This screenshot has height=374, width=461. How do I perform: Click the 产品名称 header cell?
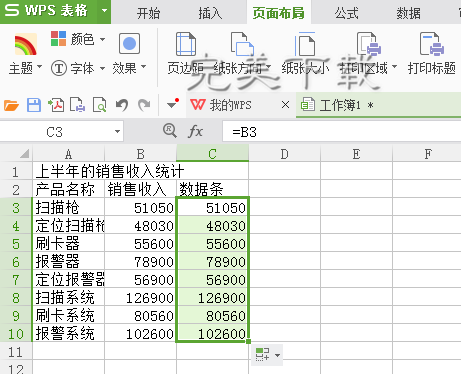pyautogui.click(x=68, y=190)
